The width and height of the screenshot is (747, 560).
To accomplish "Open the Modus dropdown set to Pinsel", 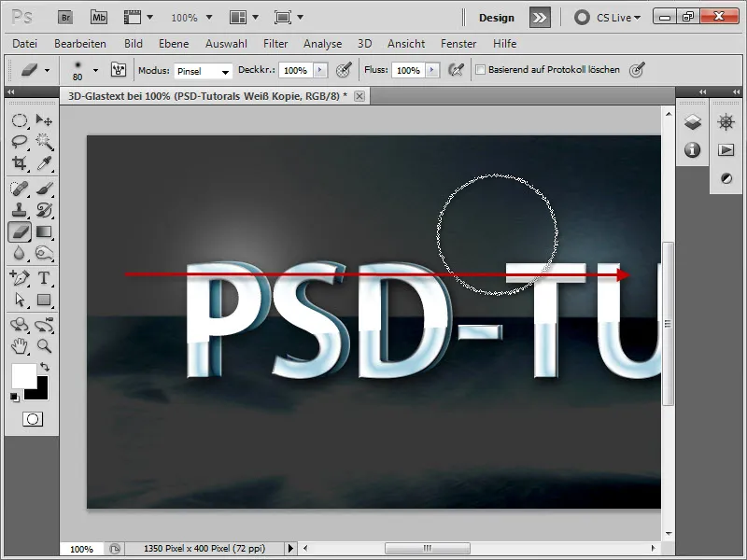I will pos(203,71).
